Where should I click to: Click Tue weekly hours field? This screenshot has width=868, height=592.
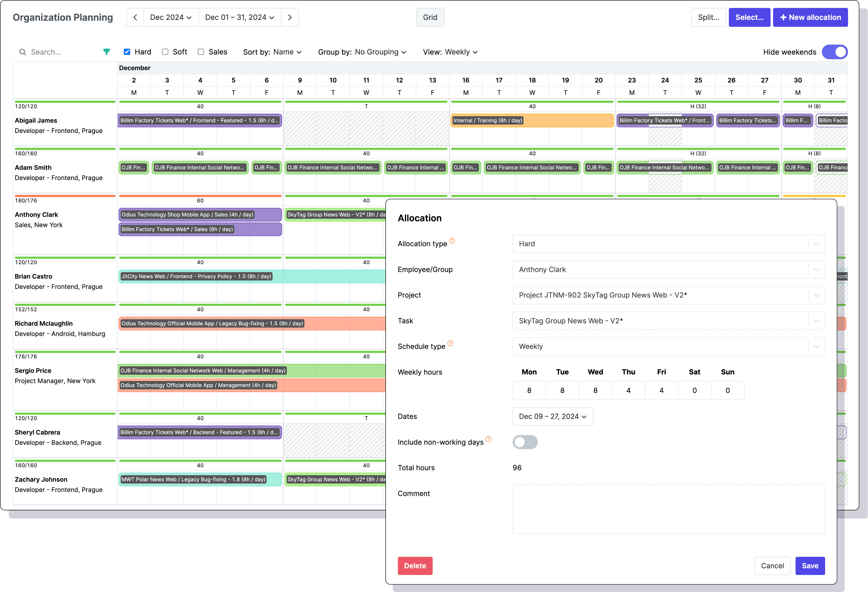[562, 390]
